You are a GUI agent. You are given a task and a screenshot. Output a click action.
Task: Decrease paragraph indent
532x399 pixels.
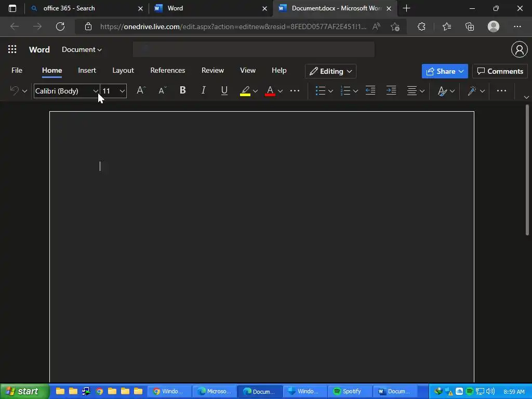[x=370, y=90]
